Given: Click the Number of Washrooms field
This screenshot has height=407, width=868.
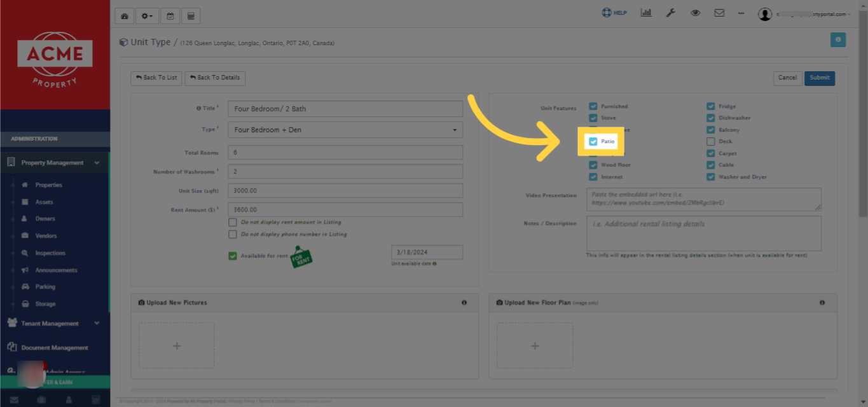Looking at the screenshot, I should [345, 172].
